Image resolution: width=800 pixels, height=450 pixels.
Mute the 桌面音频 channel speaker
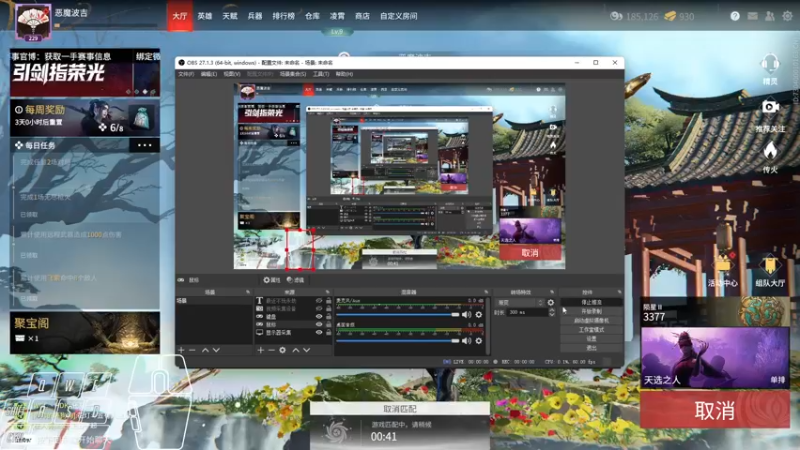tap(466, 340)
